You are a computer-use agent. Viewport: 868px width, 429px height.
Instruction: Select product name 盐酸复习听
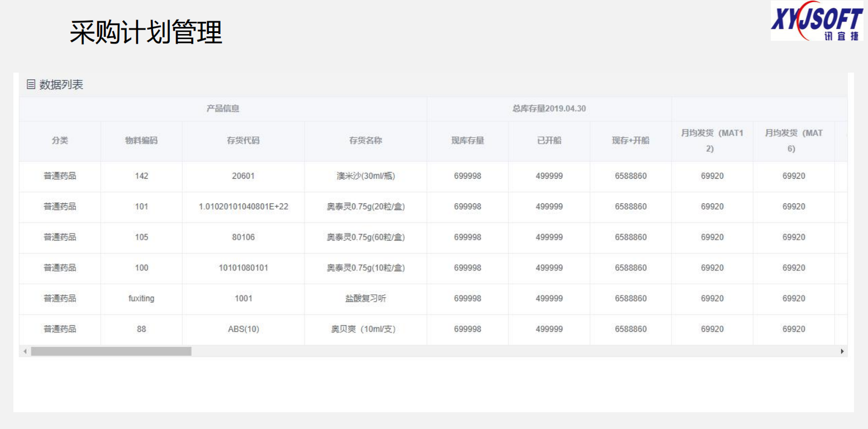coord(365,299)
